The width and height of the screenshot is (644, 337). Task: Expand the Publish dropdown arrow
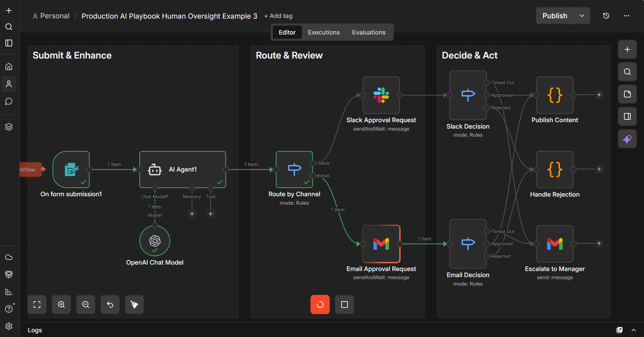pos(582,16)
